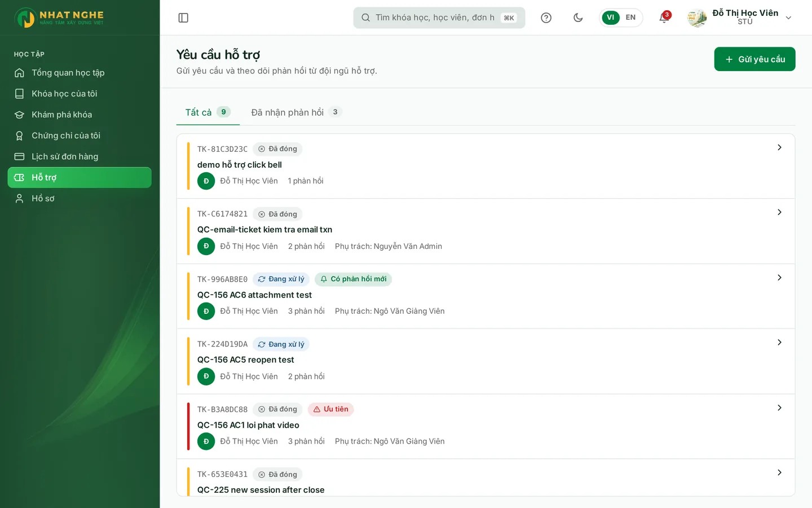Screen dimensions: 812x508
Task: Click the certificate ribbon icon
Action: [19, 135]
